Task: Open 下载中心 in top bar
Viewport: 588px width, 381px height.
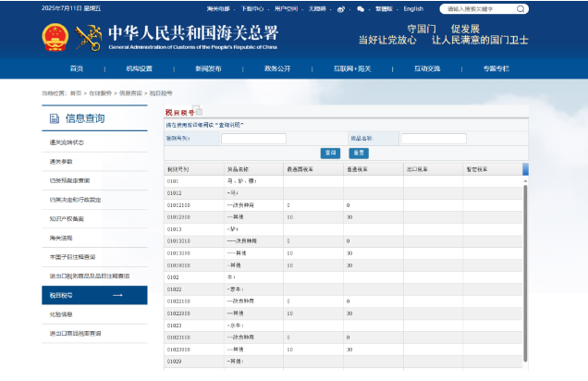Action: click(x=252, y=8)
